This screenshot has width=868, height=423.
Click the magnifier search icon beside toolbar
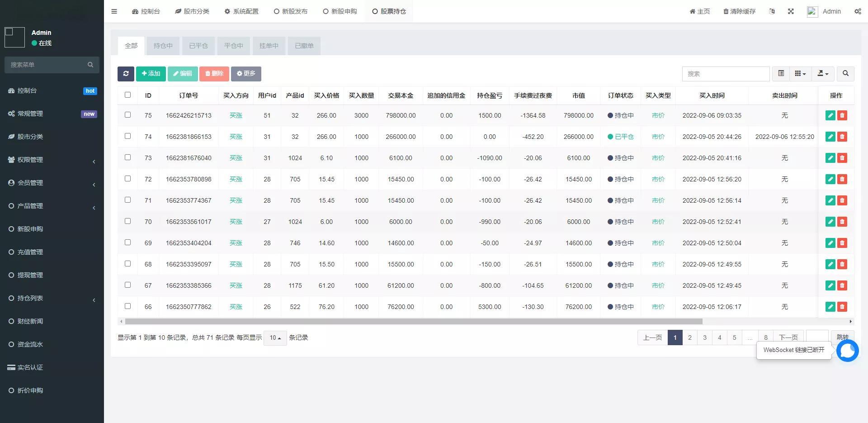click(845, 73)
